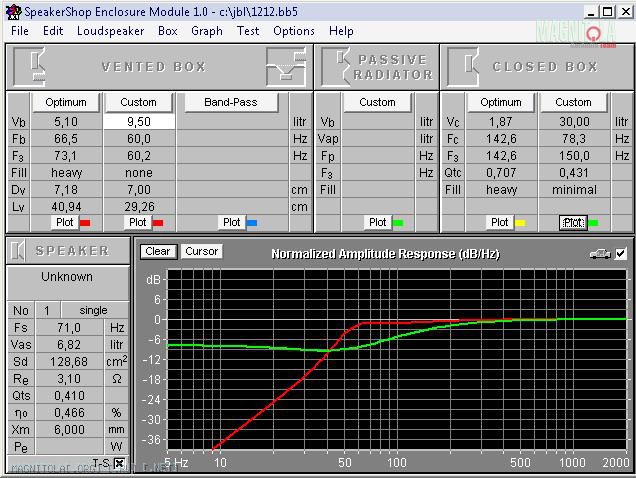636x478 pixels.
Task: Click the band-pass enclosure icon in Vented Box header
Action: (286, 67)
